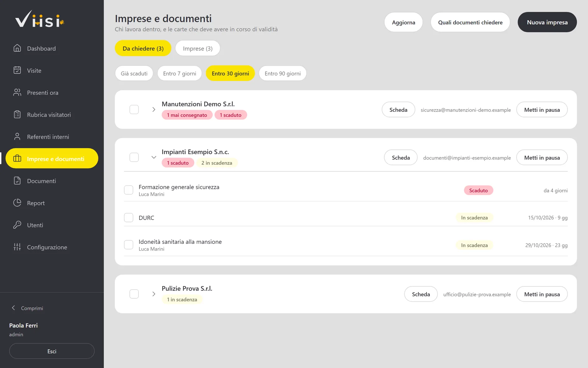The width and height of the screenshot is (588, 368).
Task: Click the Nuova impresa button
Action: (x=547, y=22)
